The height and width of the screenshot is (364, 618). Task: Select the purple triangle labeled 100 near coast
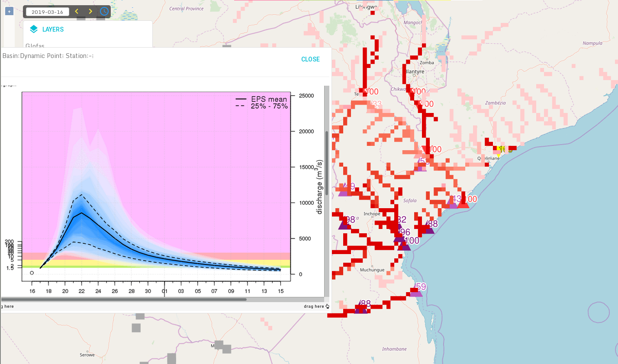pos(404,245)
